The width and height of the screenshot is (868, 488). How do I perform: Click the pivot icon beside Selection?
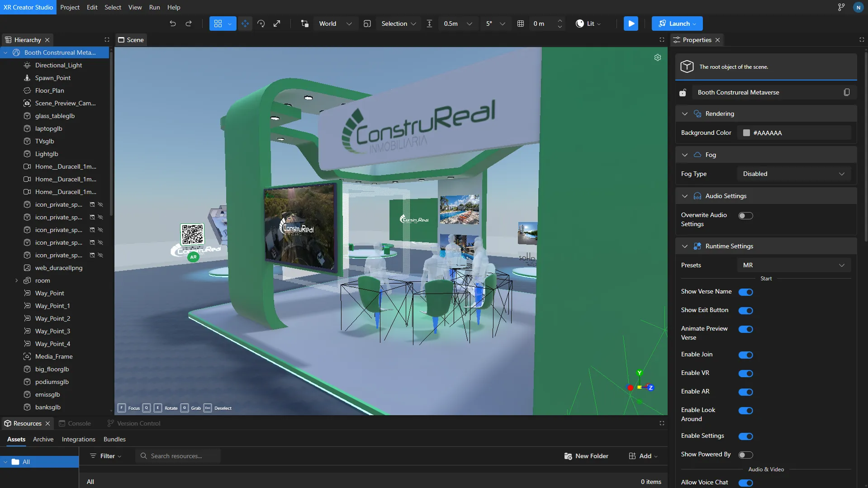(367, 24)
